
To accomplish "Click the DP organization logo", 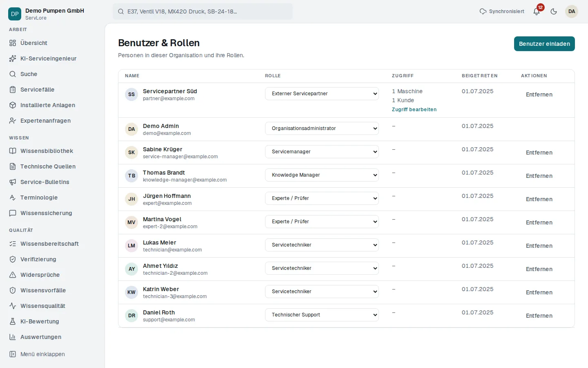I will click(x=15, y=14).
